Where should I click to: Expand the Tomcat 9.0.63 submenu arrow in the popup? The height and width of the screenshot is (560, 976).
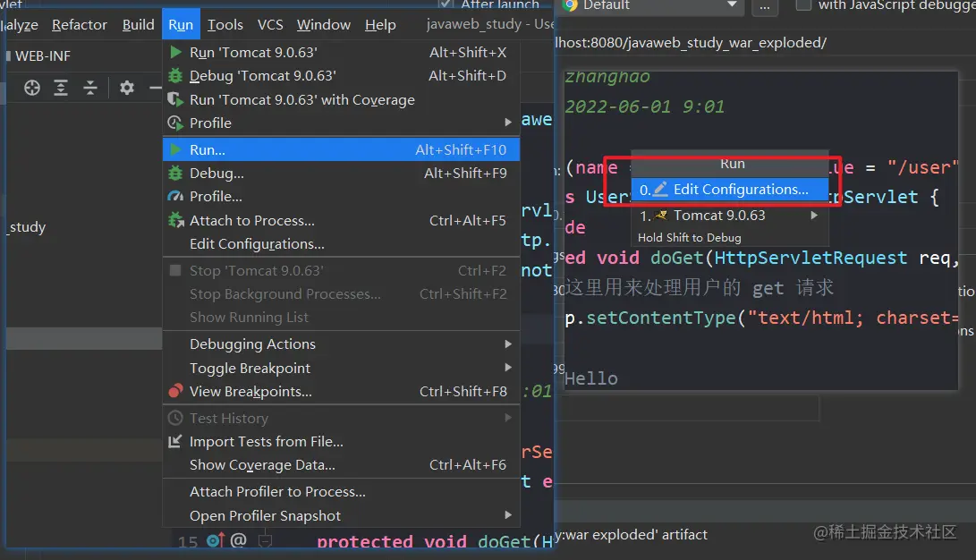tap(813, 216)
